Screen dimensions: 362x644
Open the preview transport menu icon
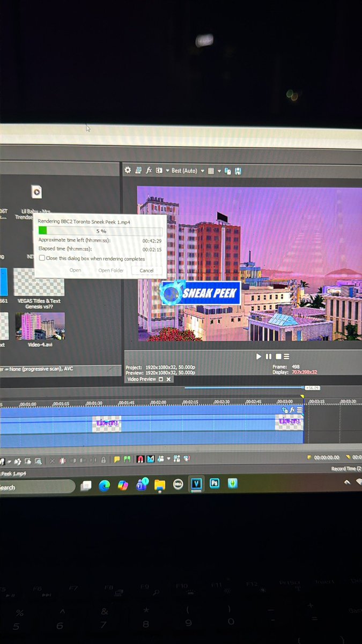coord(287,356)
